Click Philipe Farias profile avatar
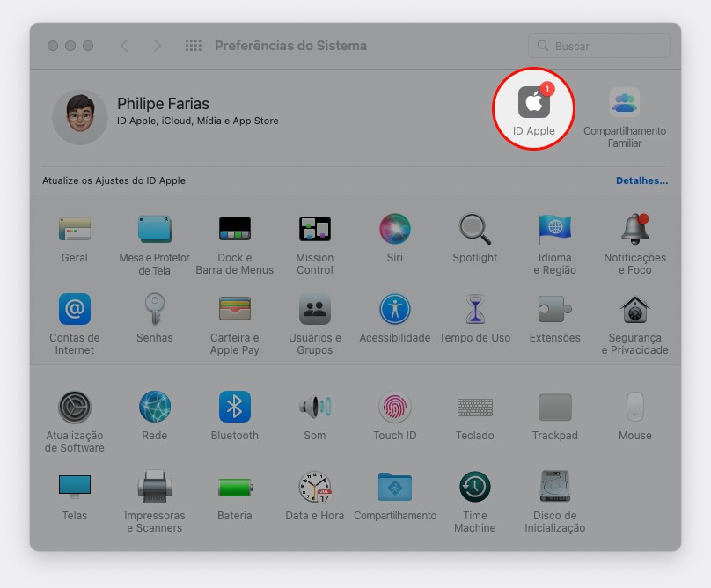 [80, 116]
